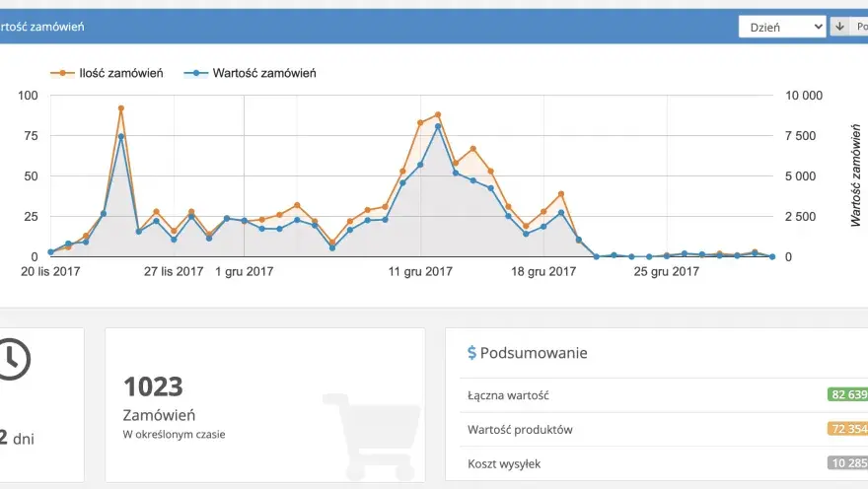Viewport: 868px width, 489px height.
Task: Click the 18 gru 2017 axis label
Action: [543, 271]
